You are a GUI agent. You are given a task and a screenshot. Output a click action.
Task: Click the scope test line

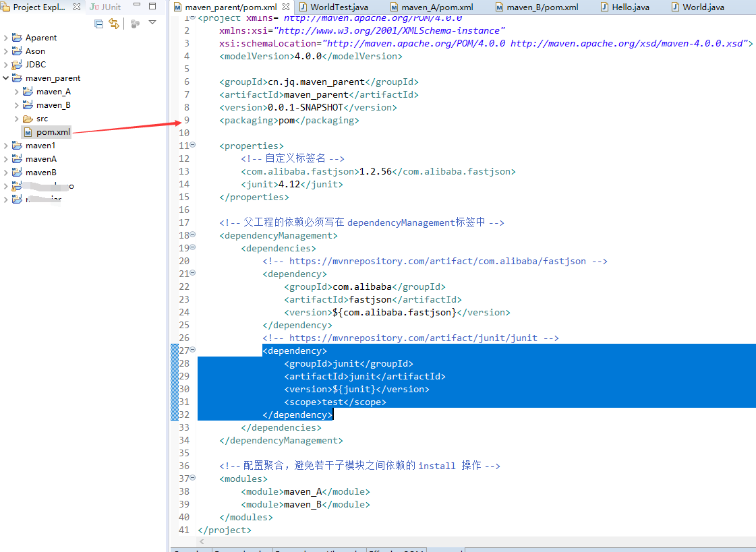tap(335, 402)
